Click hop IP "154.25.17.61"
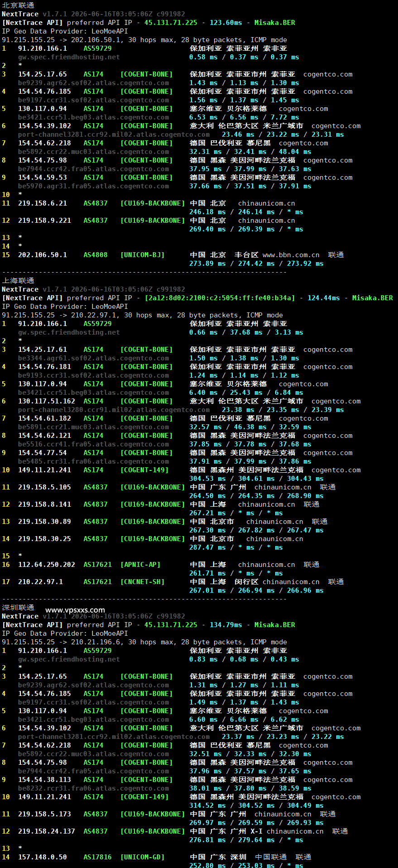The height and width of the screenshot is (868, 398). click(43, 350)
